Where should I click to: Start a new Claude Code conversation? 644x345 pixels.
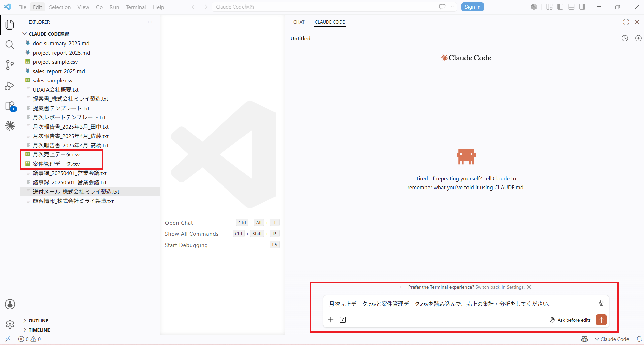coord(638,38)
